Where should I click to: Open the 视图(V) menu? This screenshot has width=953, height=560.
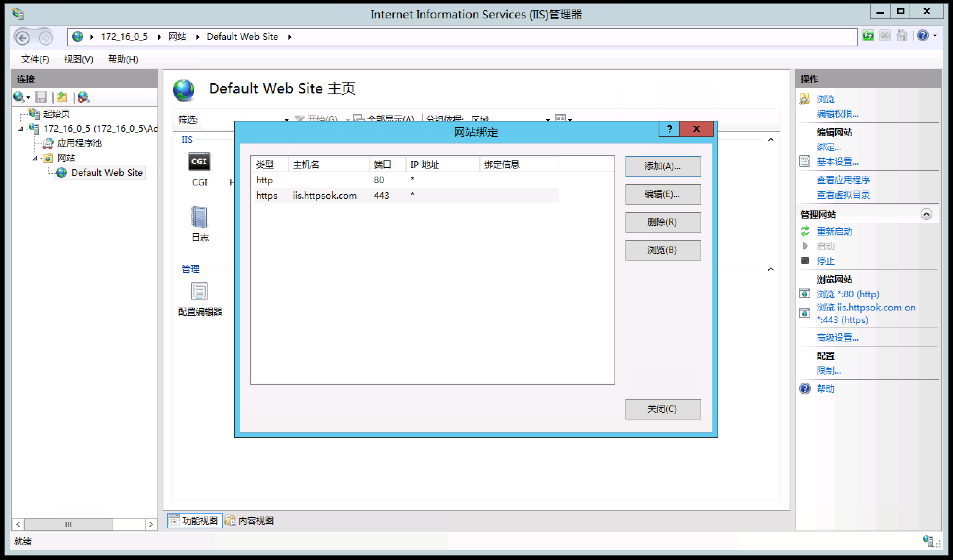(78, 59)
